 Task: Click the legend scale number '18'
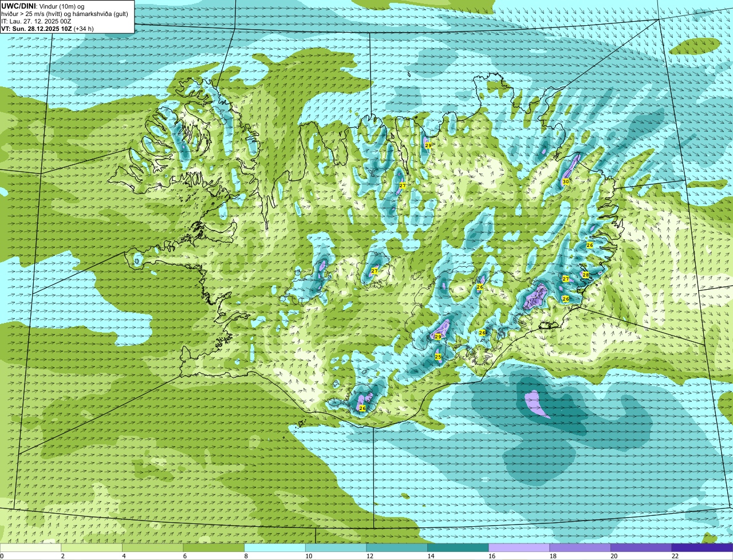pos(553,556)
